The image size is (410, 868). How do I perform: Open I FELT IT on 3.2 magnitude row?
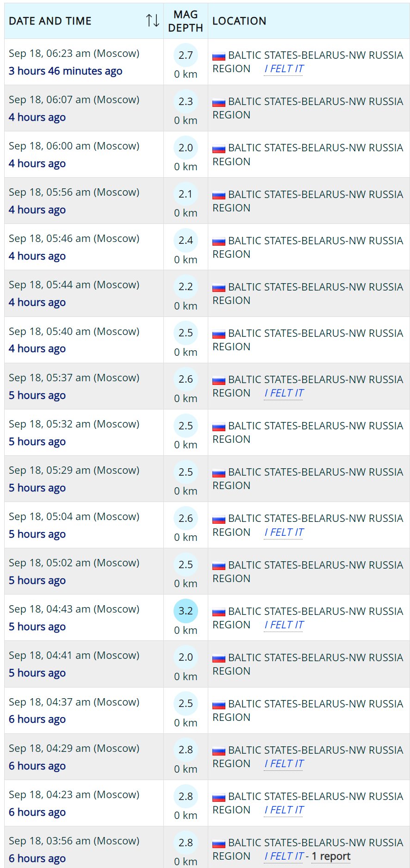click(x=284, y=625)
